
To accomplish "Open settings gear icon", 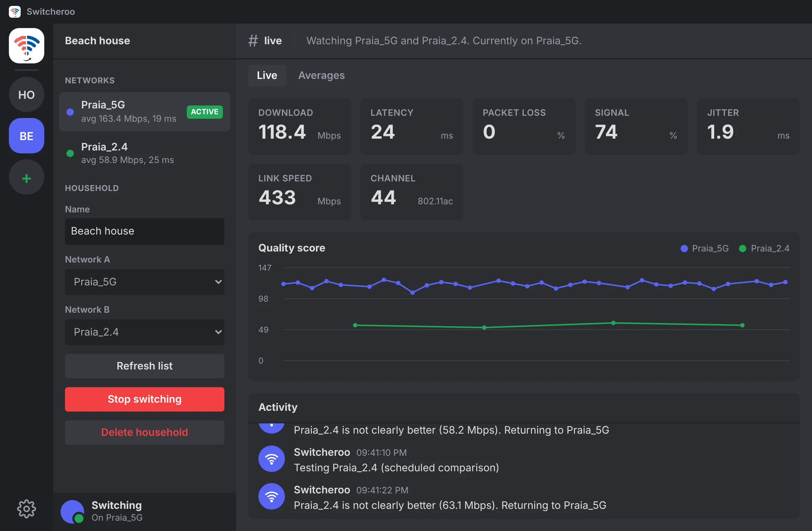I will [x=27, y=509].
